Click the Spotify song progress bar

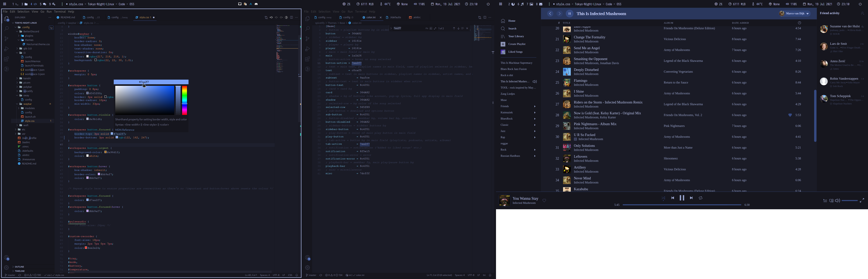click(x=682, y=205)
